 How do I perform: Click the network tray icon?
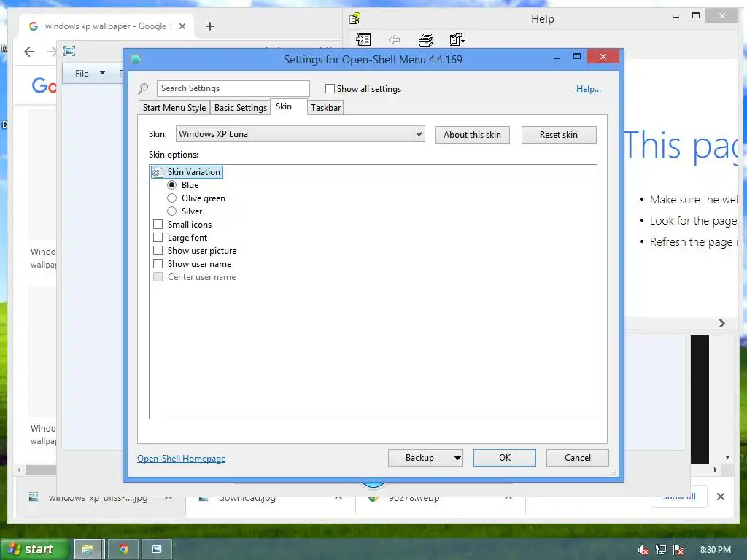661,550
